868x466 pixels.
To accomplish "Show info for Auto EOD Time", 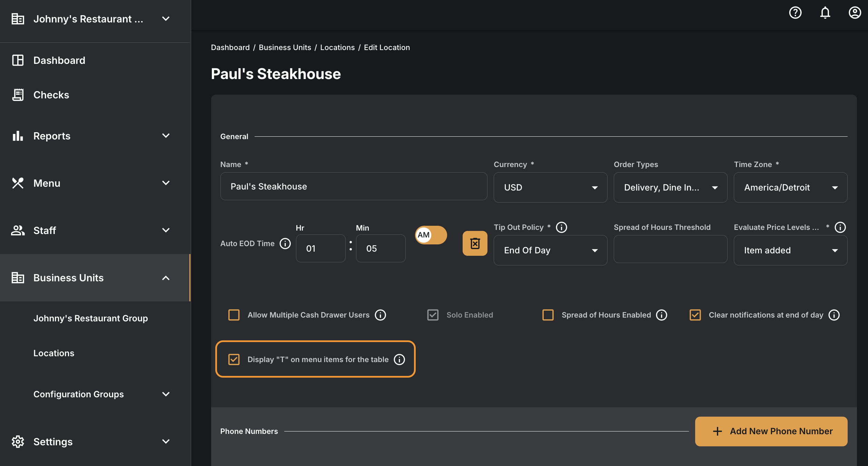I will 285,243.
